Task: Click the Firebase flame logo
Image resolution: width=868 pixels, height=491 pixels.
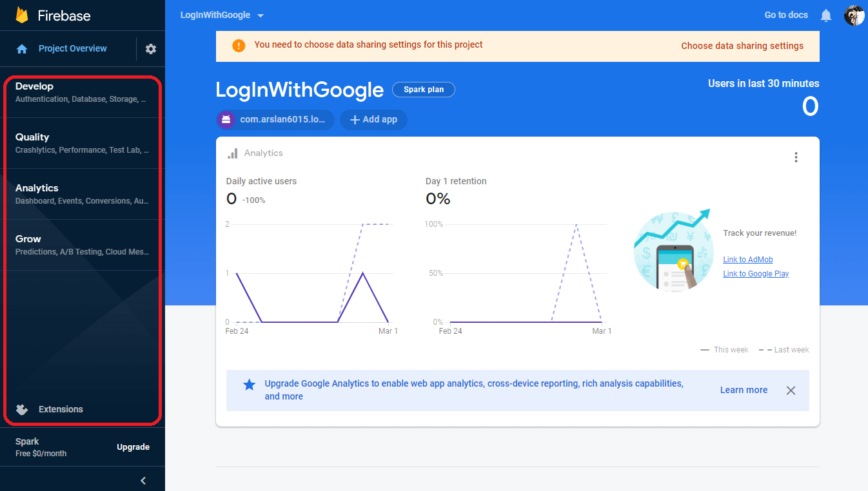Action: coord(23,15)
